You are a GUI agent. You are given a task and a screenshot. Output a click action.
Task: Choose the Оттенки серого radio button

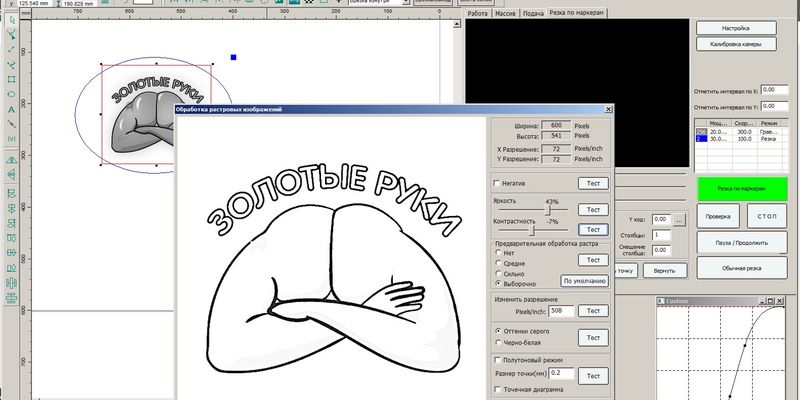point(499,331)
